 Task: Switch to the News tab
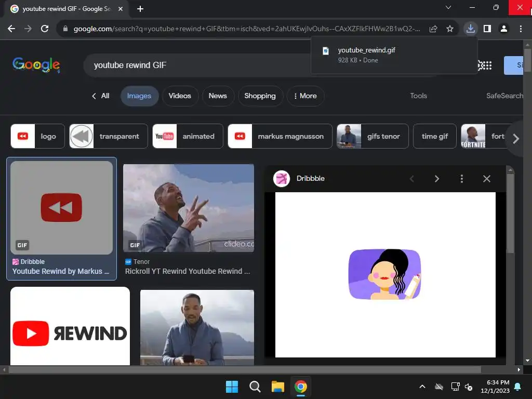point(218,96)
